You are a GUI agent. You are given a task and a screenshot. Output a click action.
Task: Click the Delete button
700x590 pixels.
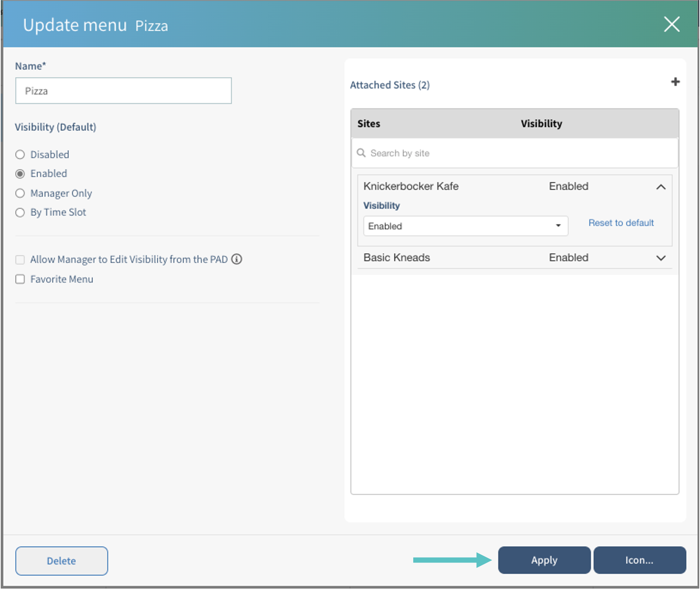point(62,561)
